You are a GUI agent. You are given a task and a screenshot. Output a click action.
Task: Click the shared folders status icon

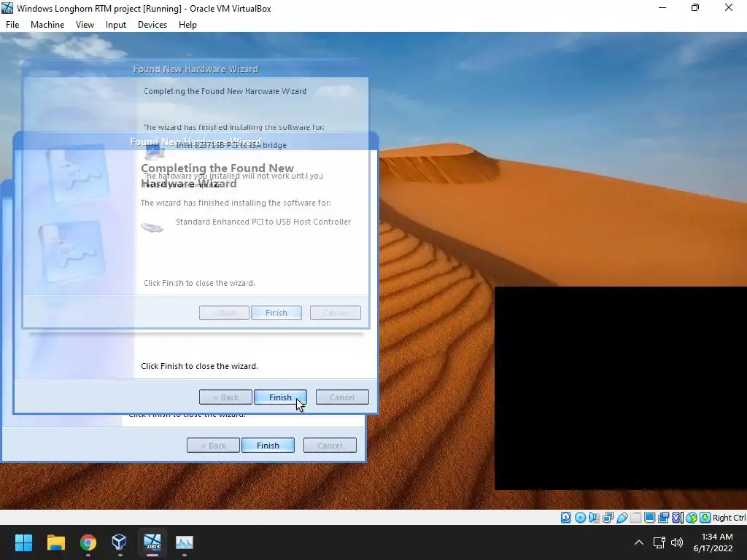click(x=636, y=518)
